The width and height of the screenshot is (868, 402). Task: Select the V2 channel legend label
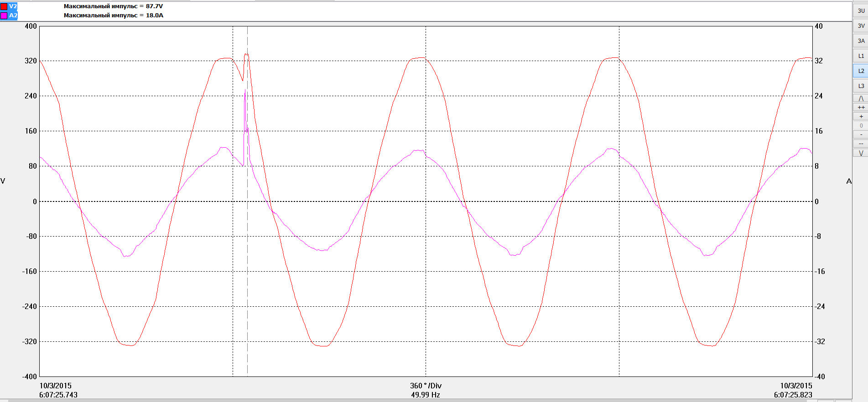click(13, 6)
